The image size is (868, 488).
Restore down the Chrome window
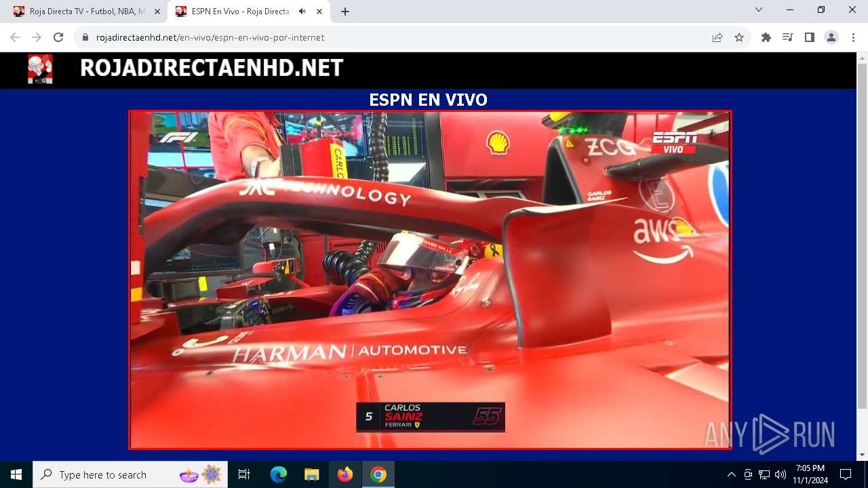click(821, 10)
